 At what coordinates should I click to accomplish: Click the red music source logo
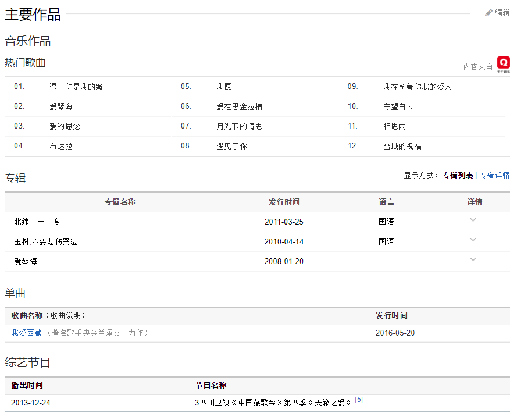point(503,63)
